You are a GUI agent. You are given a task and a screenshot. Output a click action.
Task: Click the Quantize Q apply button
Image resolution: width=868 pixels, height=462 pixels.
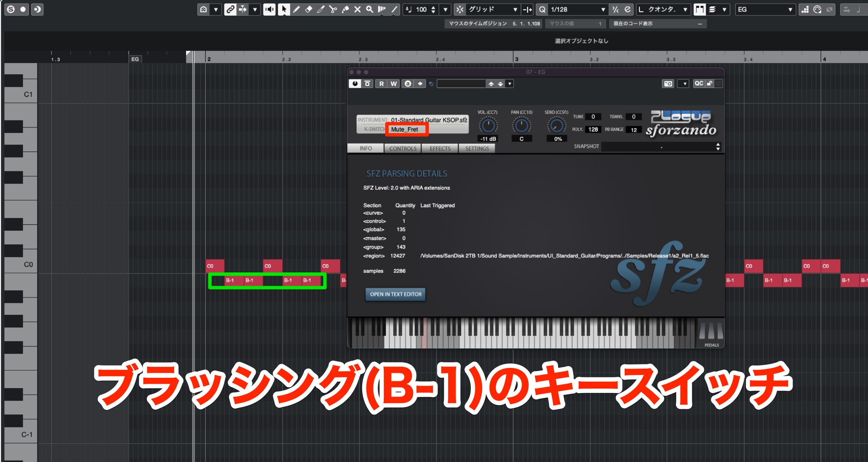(x=542, y=10)
